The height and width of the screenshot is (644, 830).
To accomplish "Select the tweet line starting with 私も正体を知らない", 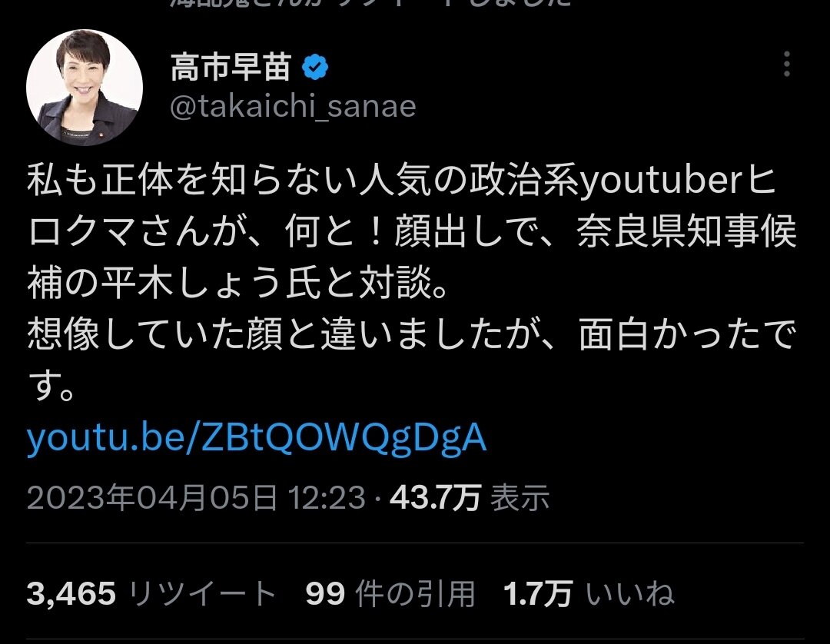I will [x=401, y=181].
